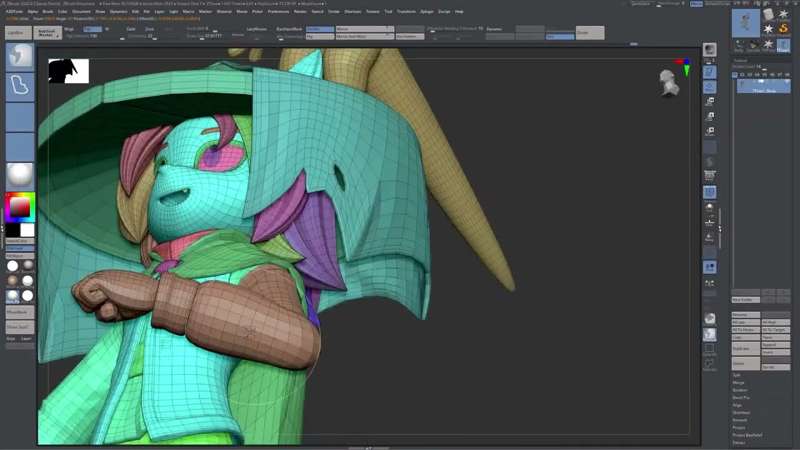Expand the Align section
The width and height of the screenshot is (800, 450).
point(737,405)
